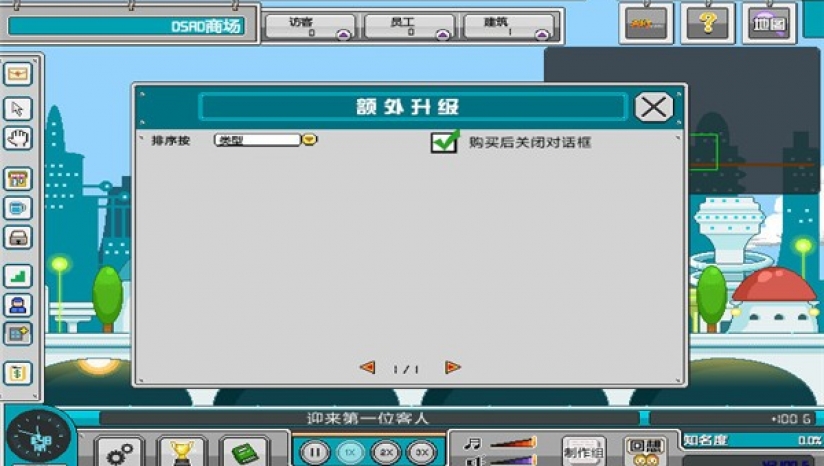This screenshot has height=466, width=824.
Task: Click the 类型 sort field
Action: (x=258, y=140)
